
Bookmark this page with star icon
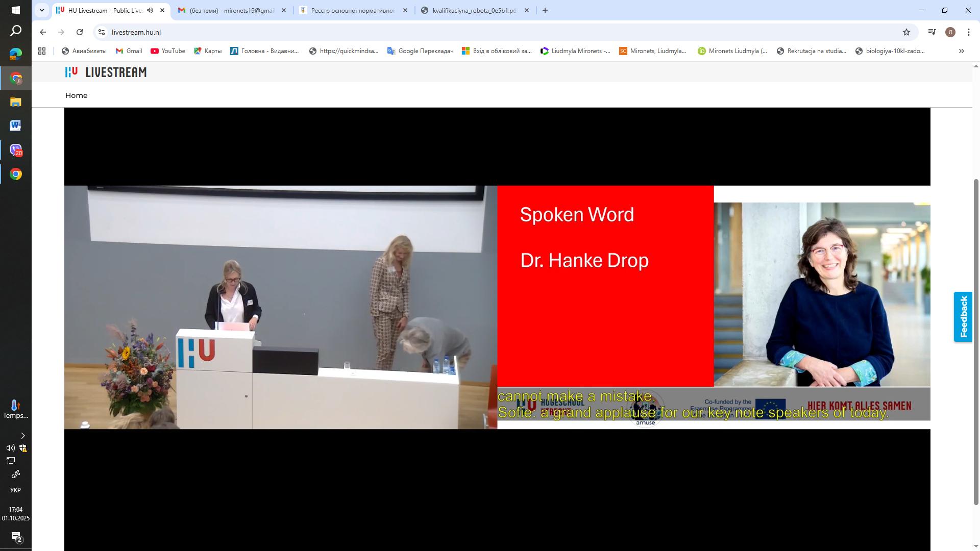tap(906, 32)
